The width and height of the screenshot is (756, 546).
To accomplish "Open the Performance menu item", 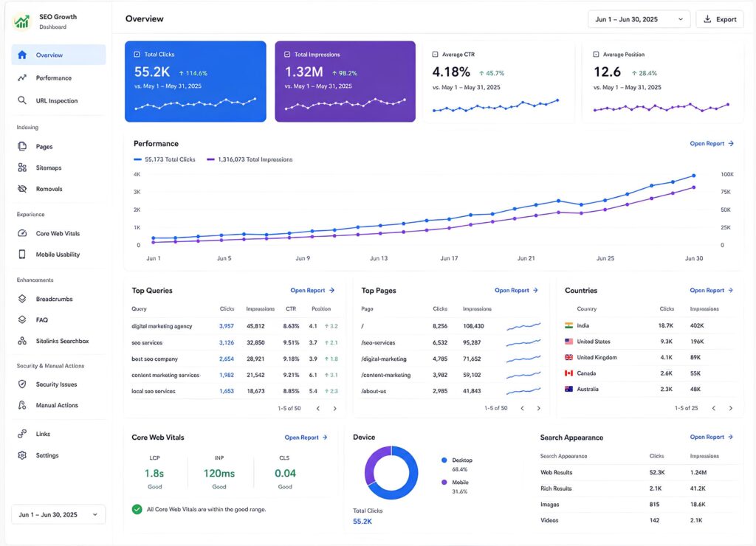I will (58, 77).
